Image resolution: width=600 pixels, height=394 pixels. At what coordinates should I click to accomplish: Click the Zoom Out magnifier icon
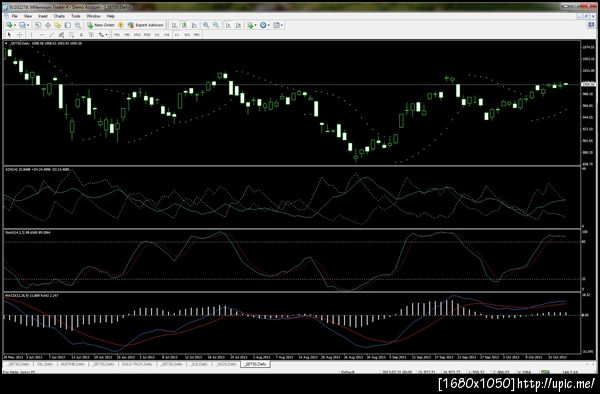(216, 25)
